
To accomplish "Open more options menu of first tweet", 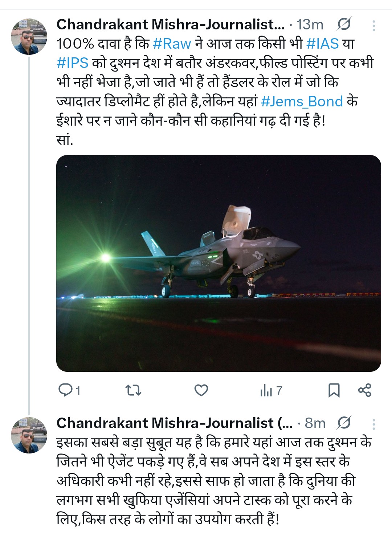I will [373, 25].
